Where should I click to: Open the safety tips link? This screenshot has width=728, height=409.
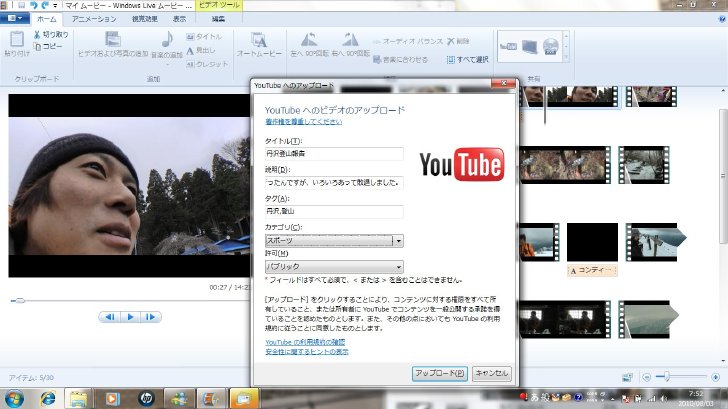coord(307,352)
